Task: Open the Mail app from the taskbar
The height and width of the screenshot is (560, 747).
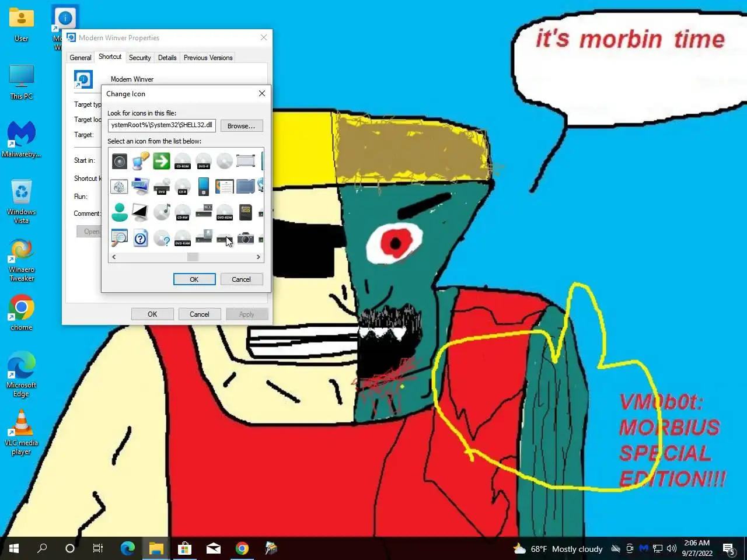Action: 214,548
